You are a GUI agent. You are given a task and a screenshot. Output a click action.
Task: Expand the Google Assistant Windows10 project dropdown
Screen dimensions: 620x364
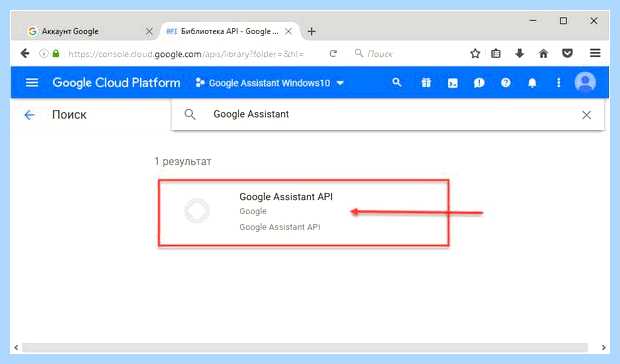coord(270,83)
